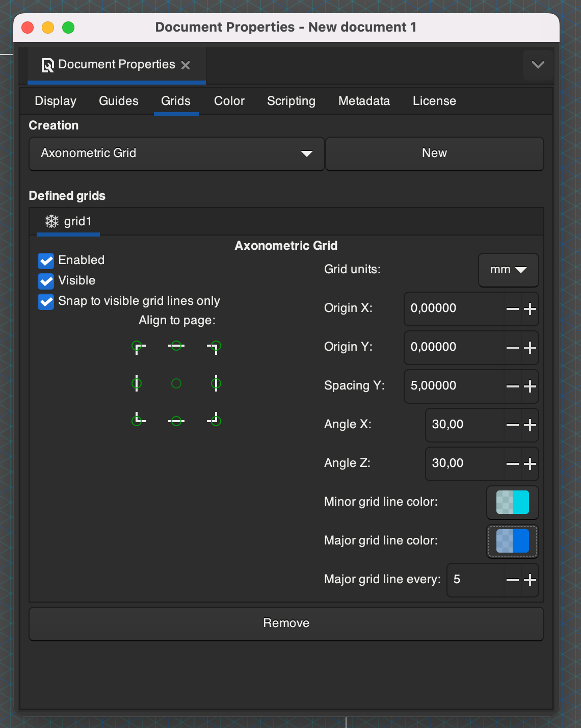The image size is (581, 728).
Task: Click the Angle Z value field
Action: pyautogui.click(x=464, y=463)
